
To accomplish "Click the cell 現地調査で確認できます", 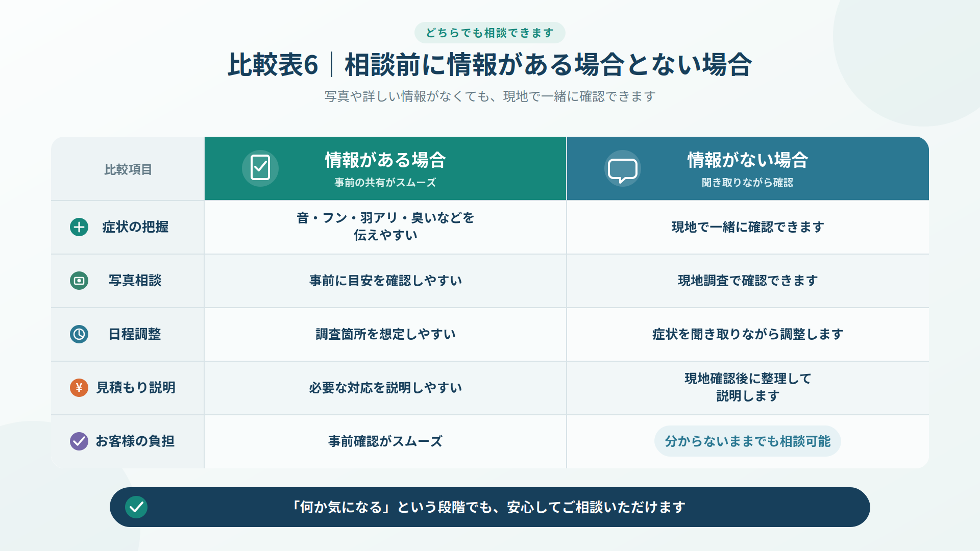I will pos(748,281).
